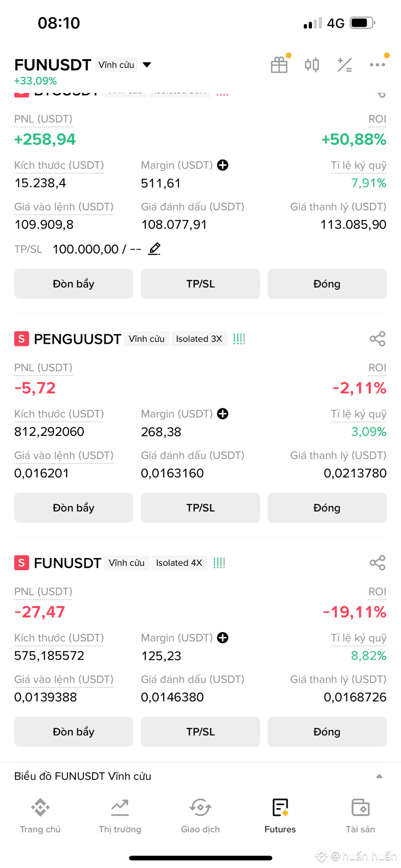Go to the Trang chủ tab
This screenshot has height=868, width=401.
click(x=40, y=816)
